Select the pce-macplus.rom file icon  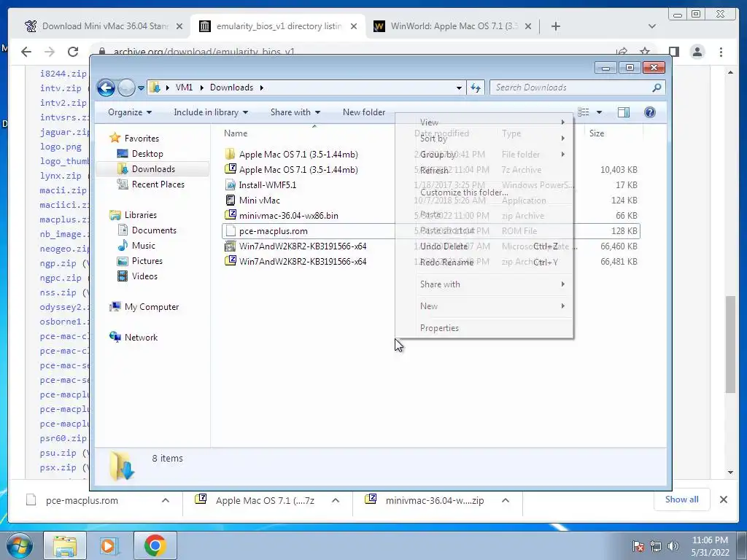pyautogui.click(x=231, y=231)
